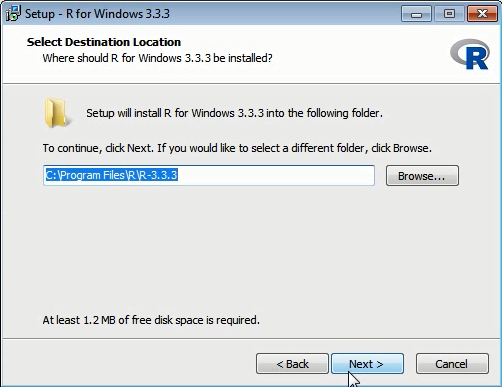Minimize the R setup window
The width and height of the screenshot is (502, 387).
416,14
